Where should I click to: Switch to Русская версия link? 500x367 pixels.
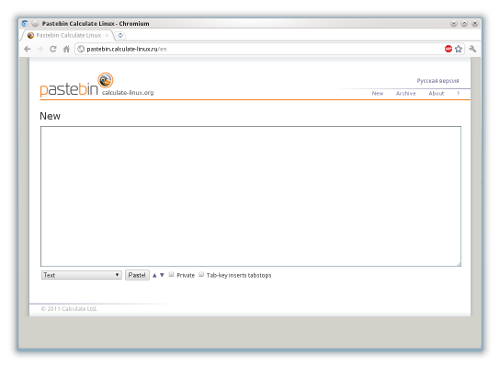coord(438,81)
